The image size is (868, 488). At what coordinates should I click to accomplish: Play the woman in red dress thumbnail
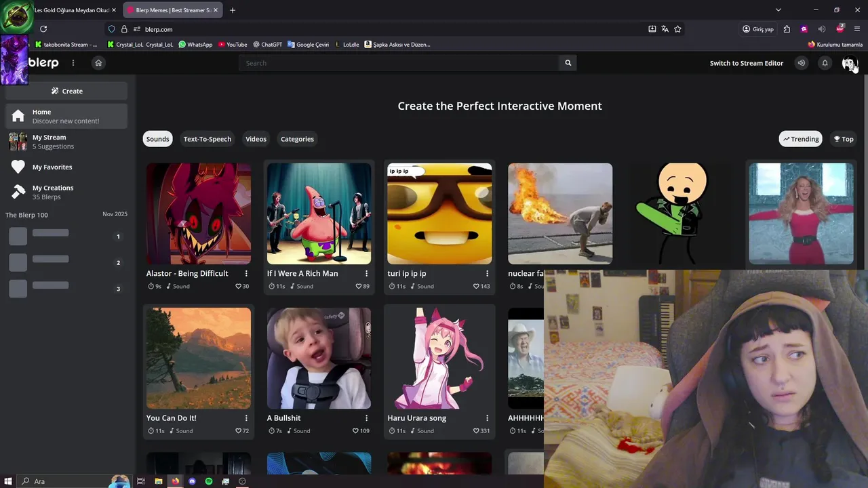[x=801, y=213]
